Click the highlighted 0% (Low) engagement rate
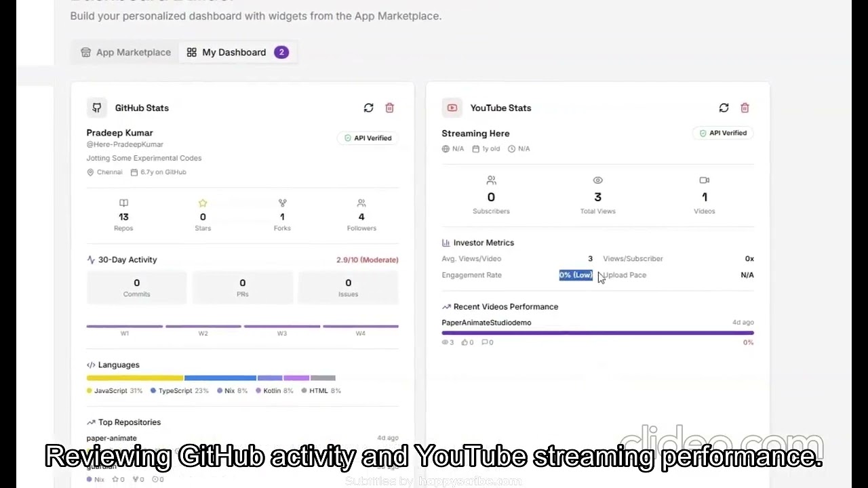 click(576, 275)
